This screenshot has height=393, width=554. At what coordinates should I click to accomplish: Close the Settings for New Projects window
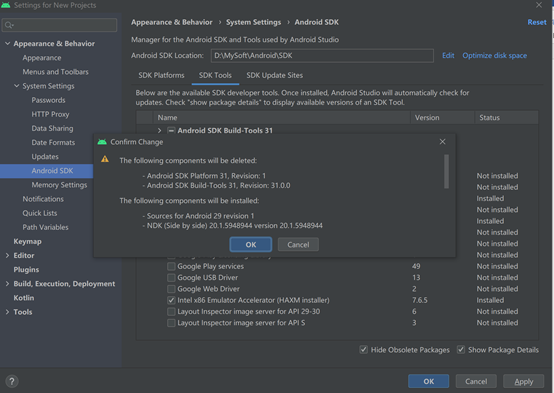click(538, 5)
